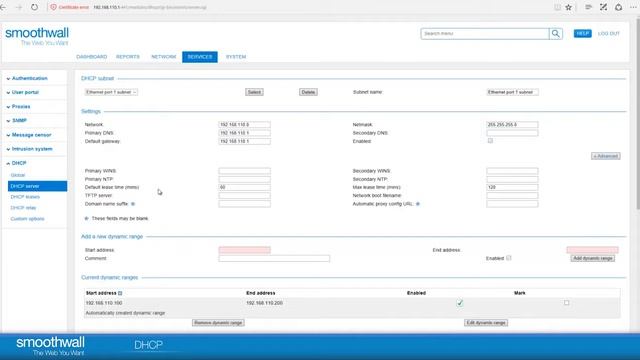Click the Add dynamic range button
The image size is (640, 360).
click(592, 258)
